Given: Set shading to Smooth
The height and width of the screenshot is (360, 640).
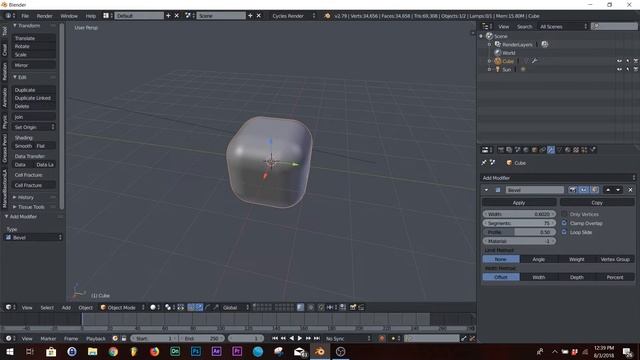Looking at the screenshot, I should click(23, 146).
